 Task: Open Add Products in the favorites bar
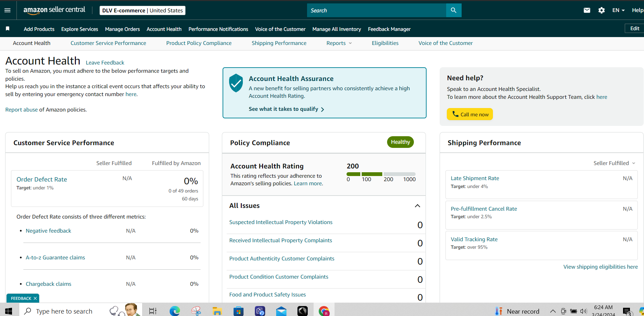[39, 29]
